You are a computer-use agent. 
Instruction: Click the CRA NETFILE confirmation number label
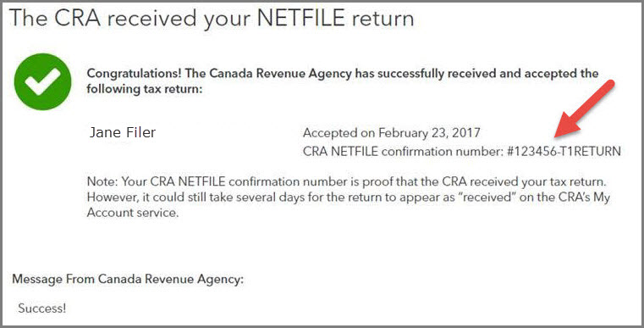(x=403, y=152)
